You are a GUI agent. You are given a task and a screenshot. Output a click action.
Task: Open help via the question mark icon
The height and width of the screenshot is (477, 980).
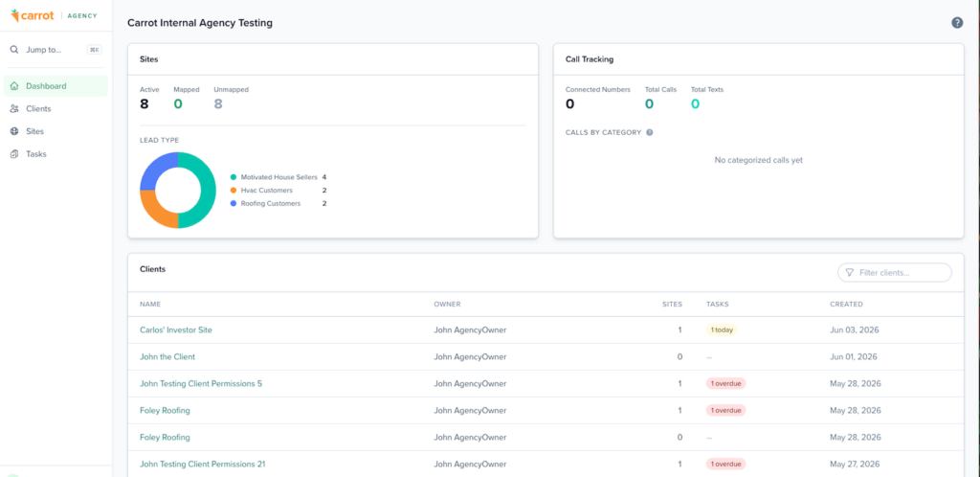pyautogui.click(x=957, y=22)
